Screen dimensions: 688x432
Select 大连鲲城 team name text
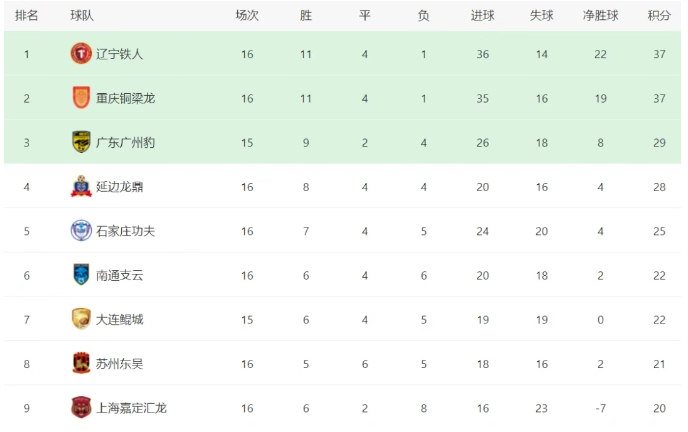(119, 319)
